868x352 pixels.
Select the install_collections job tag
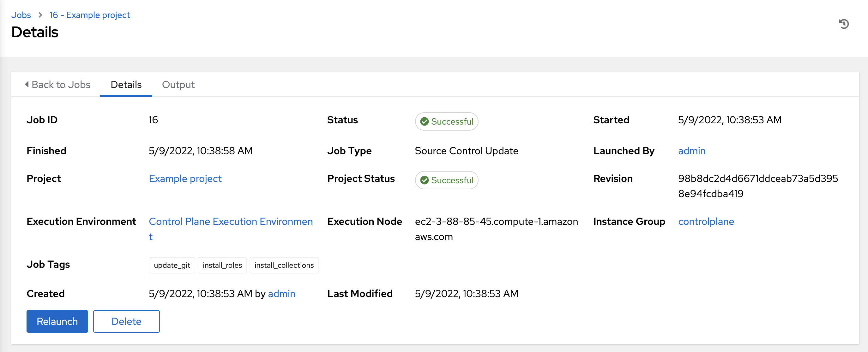pyautogui.click(x=284, y=265)
